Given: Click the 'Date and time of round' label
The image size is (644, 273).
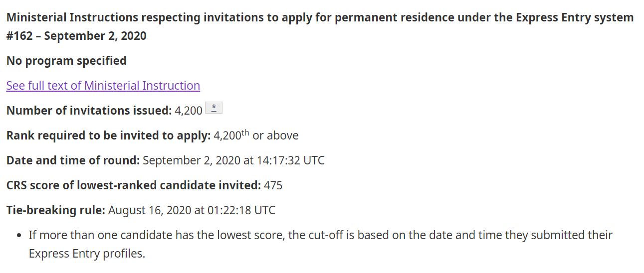Looking at the screenshot, I should pyautogui.click(x=73, y=160).
